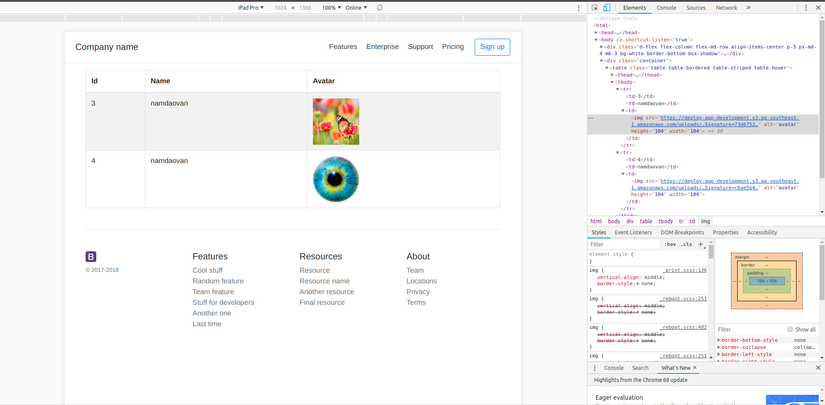
Task: Open the Pricing nav link
Action: (x=453, y=47)
